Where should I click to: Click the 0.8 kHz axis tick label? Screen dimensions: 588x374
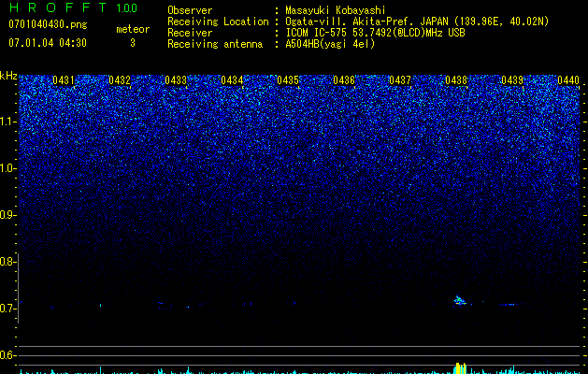pyautogui.click(x=7, y=262)
